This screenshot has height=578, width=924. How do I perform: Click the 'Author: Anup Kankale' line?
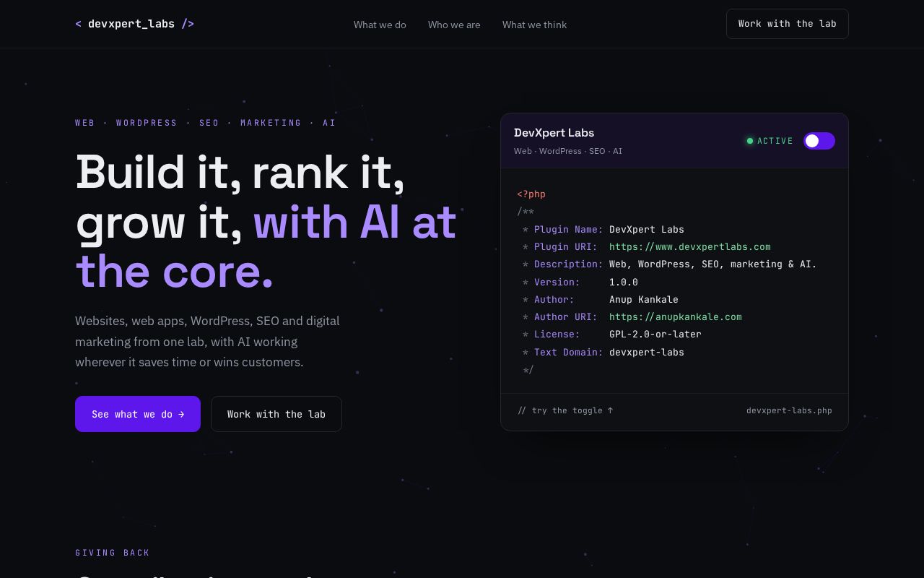coord(601,300)
